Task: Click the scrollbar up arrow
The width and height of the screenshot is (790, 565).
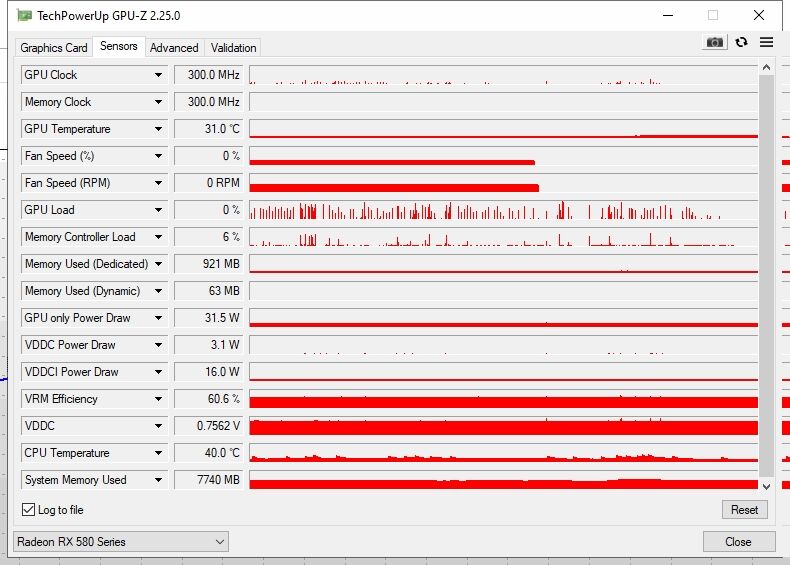Action: click(766, 68)
